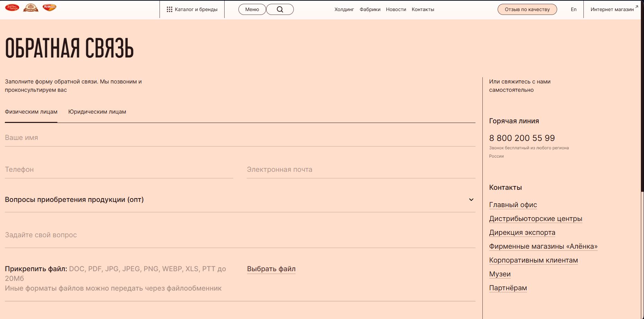
Task: Click the Задайте свой вопрос textarea
Action: (240, 235)
